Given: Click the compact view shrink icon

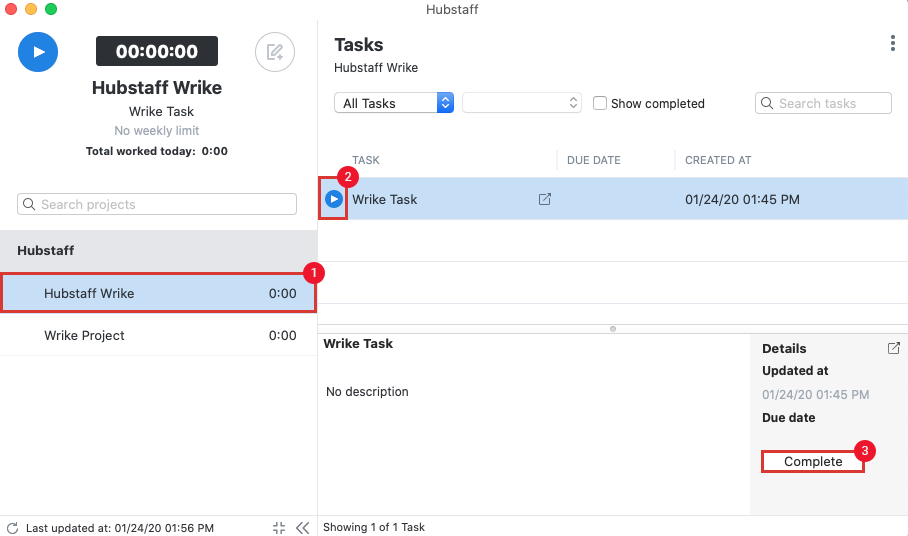Looking at the screenshot, I should click(279, 528).
